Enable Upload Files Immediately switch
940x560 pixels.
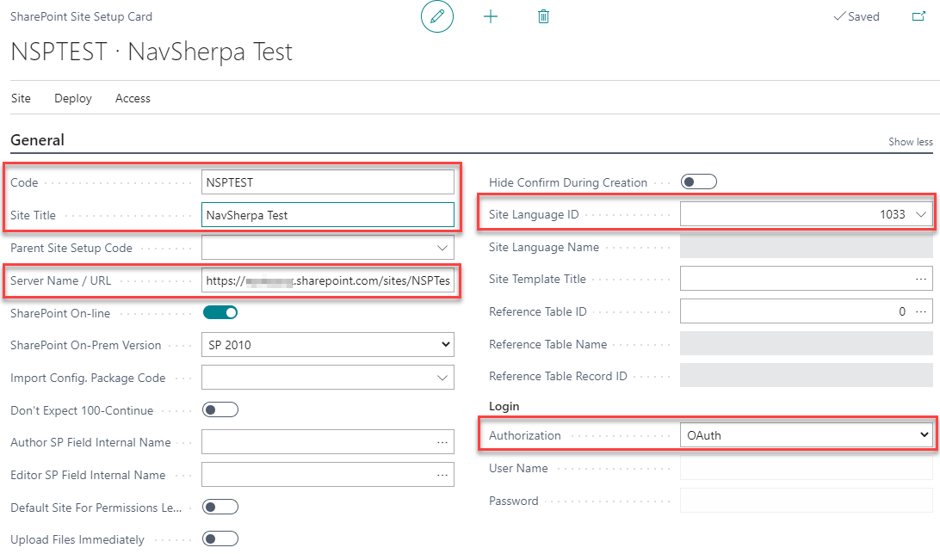[220, 539]
